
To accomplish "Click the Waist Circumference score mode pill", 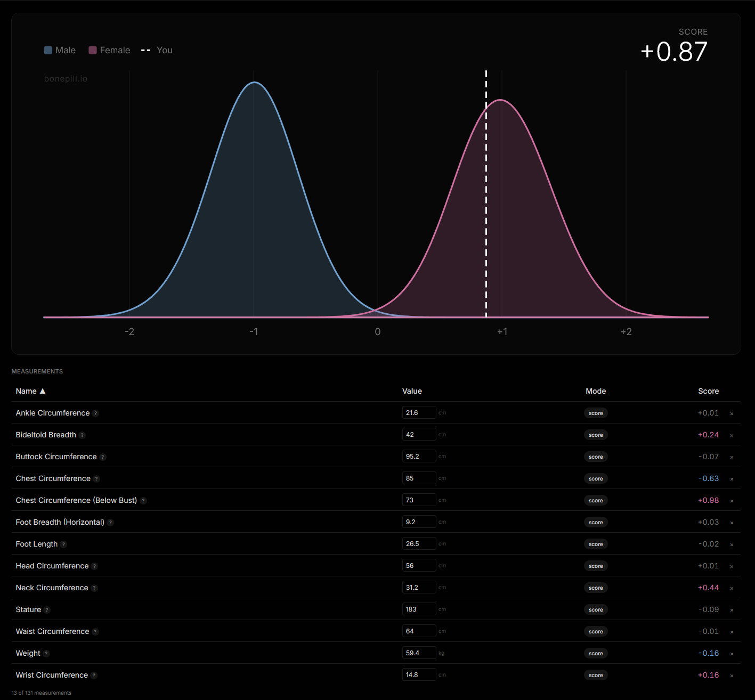I will 596,632.
